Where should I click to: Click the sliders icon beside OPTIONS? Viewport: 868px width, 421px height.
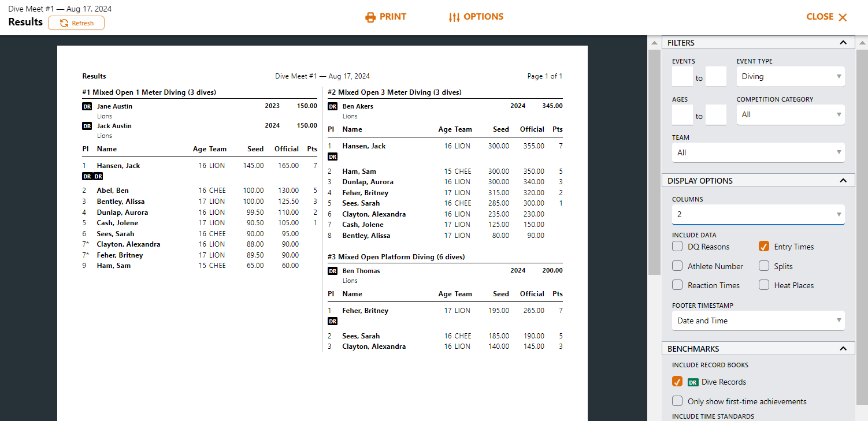tap(454, 17)
